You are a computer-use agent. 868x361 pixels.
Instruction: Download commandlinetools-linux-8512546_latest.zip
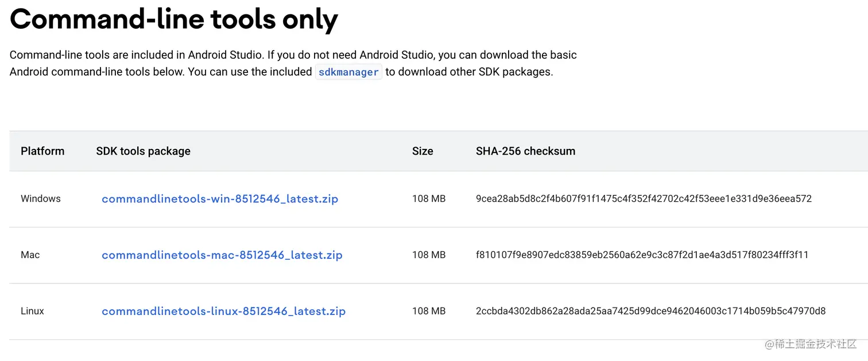tap(223, 312)
